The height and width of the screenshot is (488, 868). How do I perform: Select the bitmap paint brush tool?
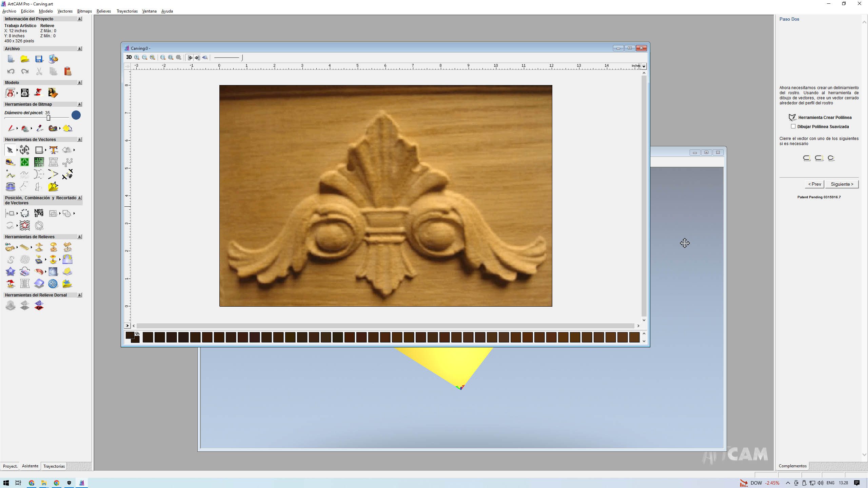[11, 128]
